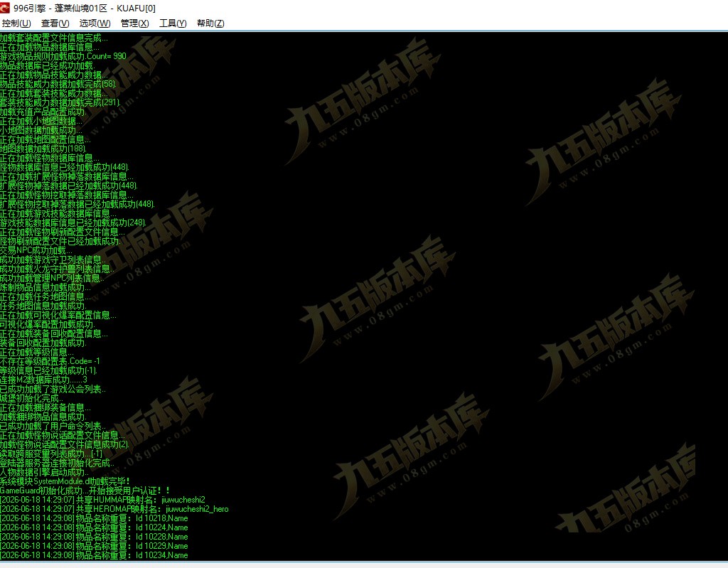Image resolution: width=728 pixels, height=568 pixels.
Task: Select log line 已成功加载了游戏公会列表
Action: tap(53, 389)
